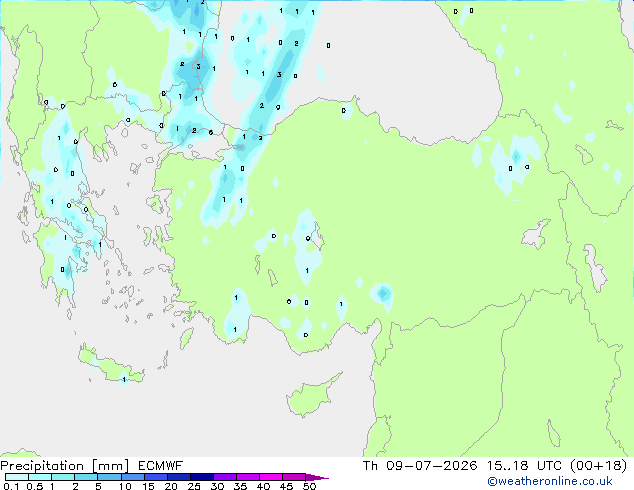Click the 40–45 mm bright magenta legend swatch
The width and height of the screenshot is (634, 490).
[271, 477]
